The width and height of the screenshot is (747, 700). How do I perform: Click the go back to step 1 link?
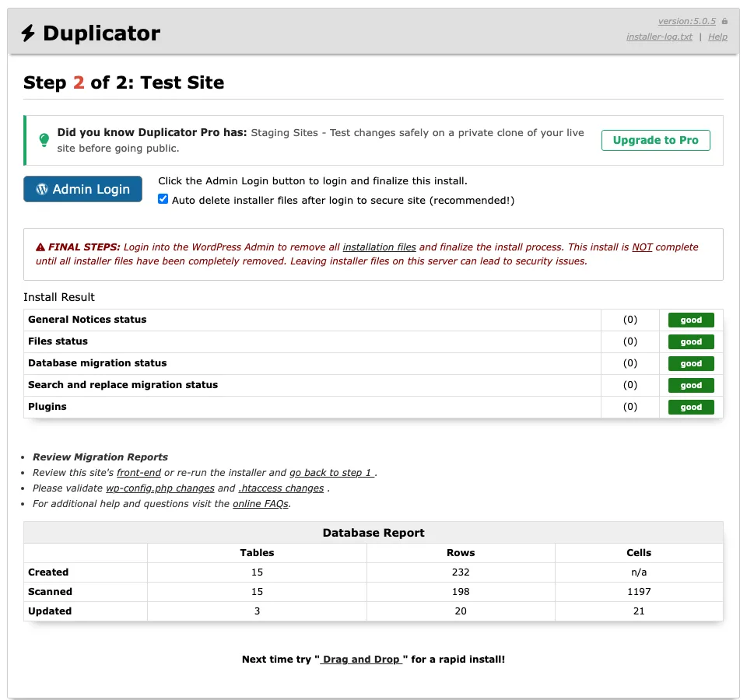click(331, 473)
